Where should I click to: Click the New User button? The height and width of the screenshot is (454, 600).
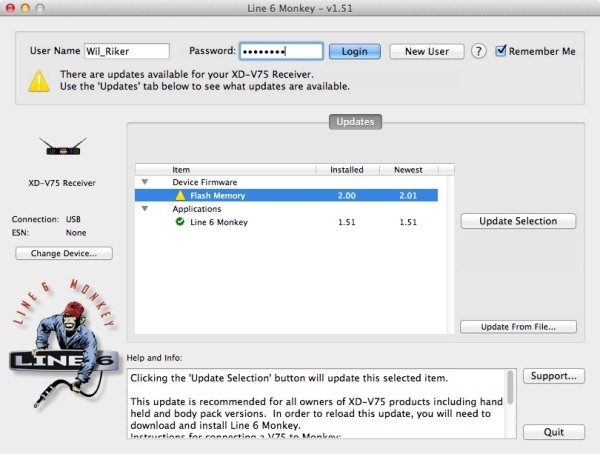(427, 51)
